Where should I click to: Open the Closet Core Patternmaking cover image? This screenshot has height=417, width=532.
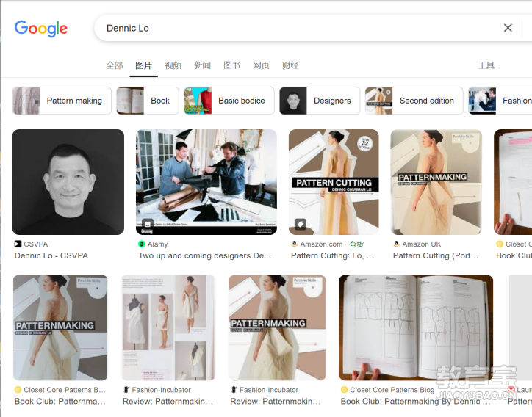pyautogui.click(x=60, y=327)
